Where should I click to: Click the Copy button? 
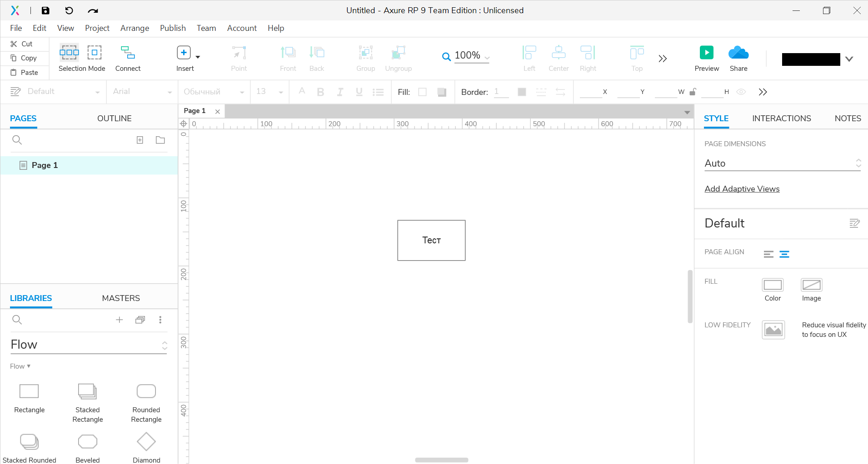24,58
